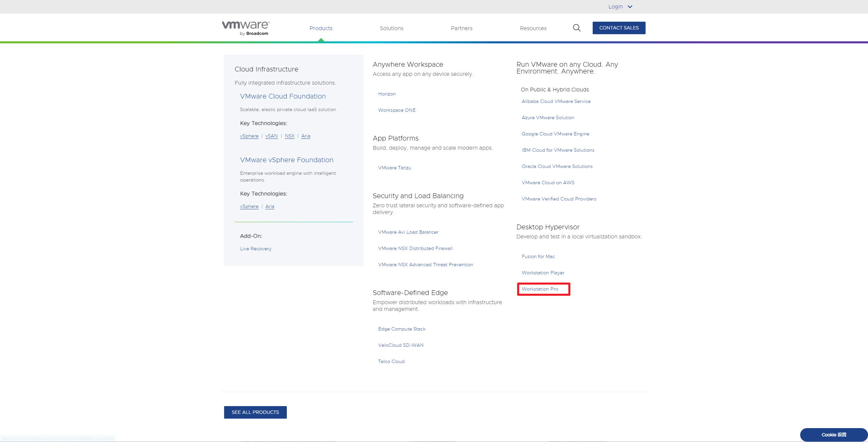This screenshot has height=442, width=868.
Task: Open the VMware Tanzu link
Action: pyautogui.click(x=394, y=168)
